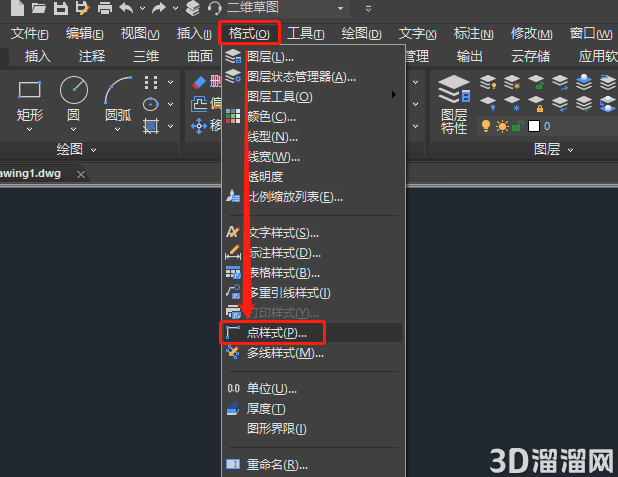
Task: Close the Drawing1.dwg tab
Action: click(x=81, y=174)
